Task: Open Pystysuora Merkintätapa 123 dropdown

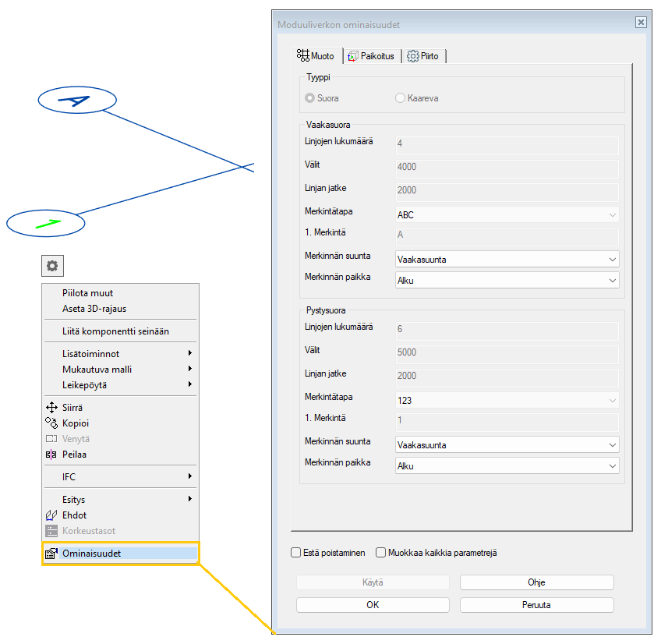Action: [507, 400]
